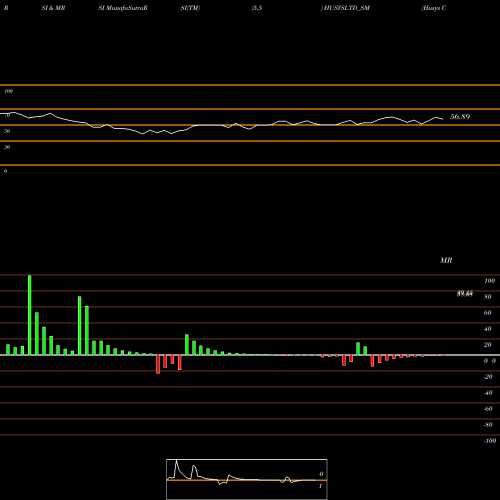Click the MR axis label 60
500x500 pixels.
click(488, 313)
